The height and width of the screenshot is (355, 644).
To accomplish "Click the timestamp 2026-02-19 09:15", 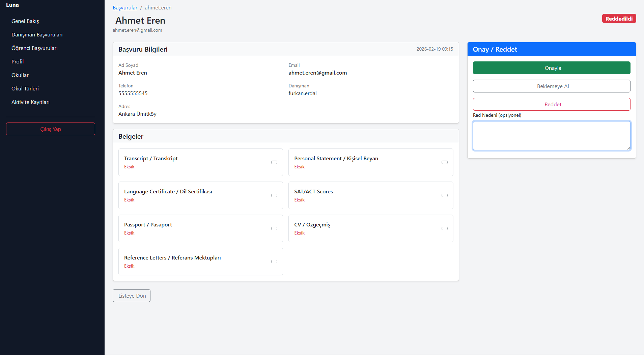I will tap(435, 49).
